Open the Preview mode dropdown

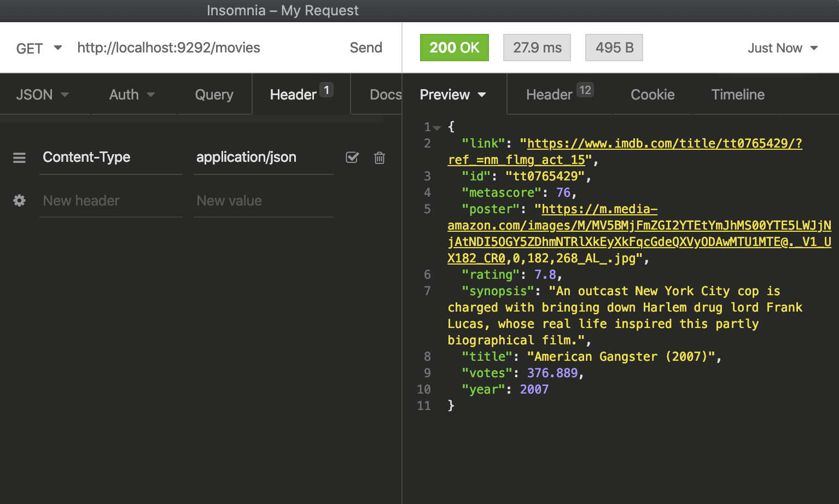tap(453, 95)
